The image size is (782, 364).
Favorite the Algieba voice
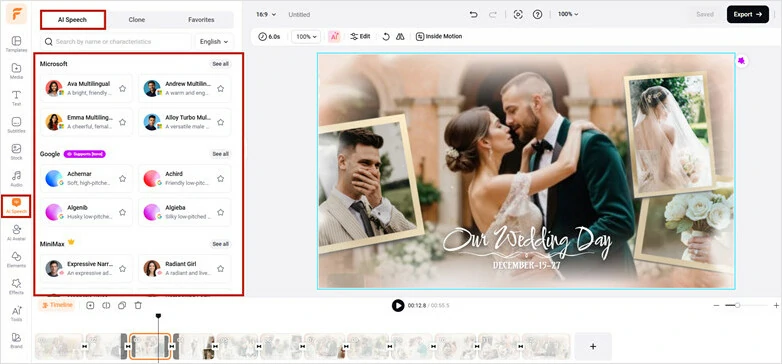click(x=220, y=212)
